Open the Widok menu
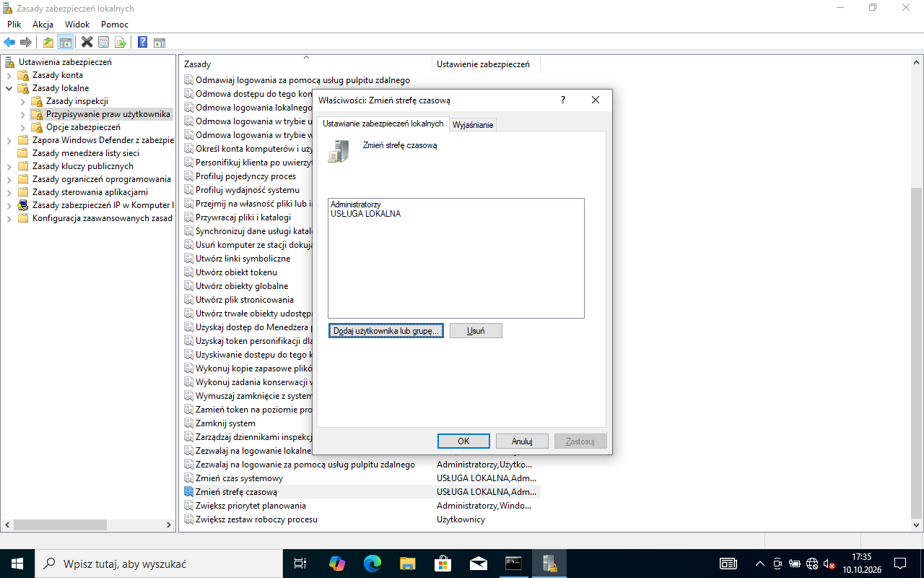Image resolution: width=924 pixels, height=578 pixels. coord(77,25)
